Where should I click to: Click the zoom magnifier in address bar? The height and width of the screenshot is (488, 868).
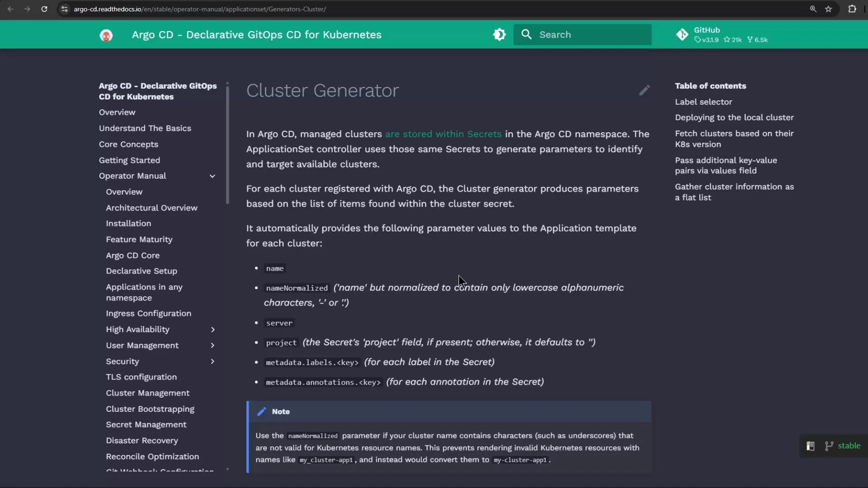(x=813, y=9)
